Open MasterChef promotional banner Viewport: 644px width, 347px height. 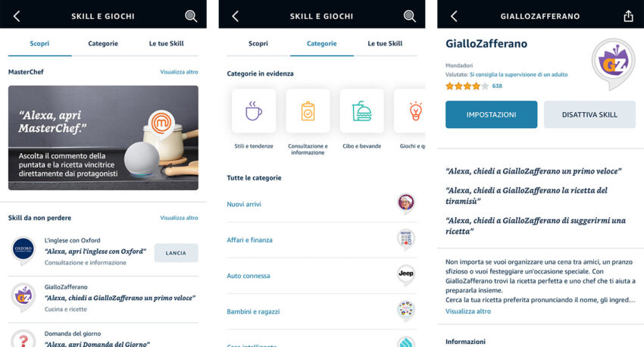coord(103,138)
